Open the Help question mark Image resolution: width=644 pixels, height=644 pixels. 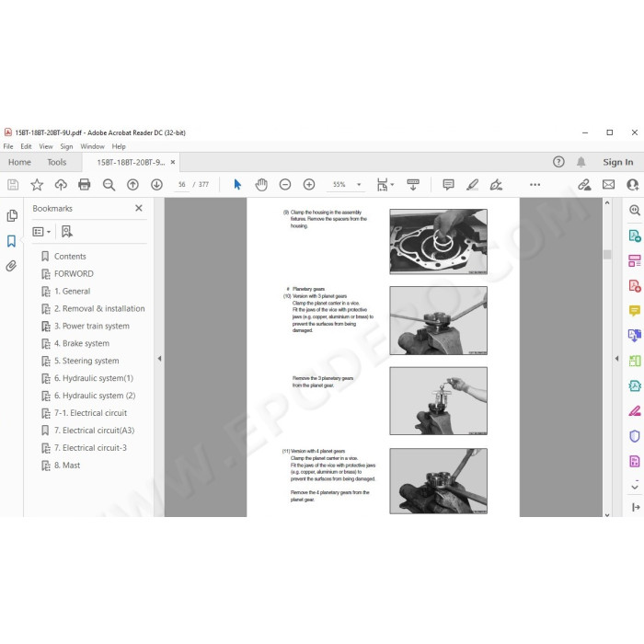[558, 162]
